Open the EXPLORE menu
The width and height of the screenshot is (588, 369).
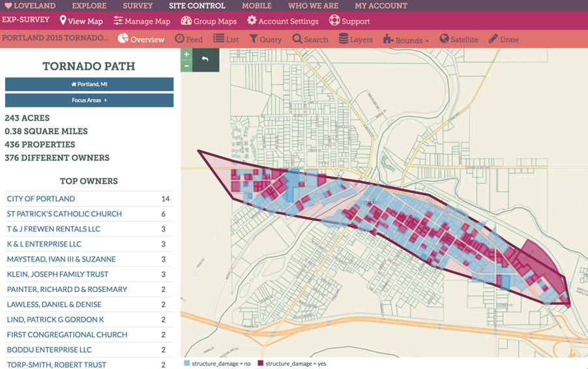pyautogui.click(x=89, y=6)
